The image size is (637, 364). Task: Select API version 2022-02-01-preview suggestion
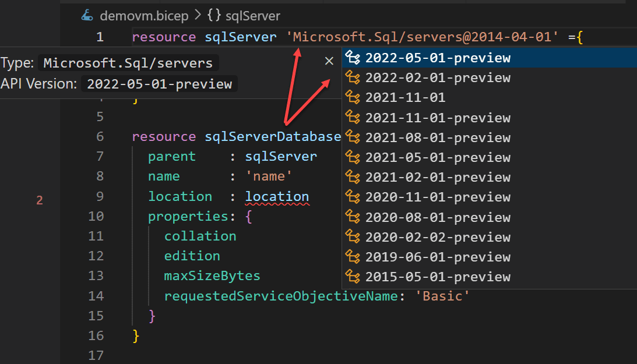click(489, 77)
